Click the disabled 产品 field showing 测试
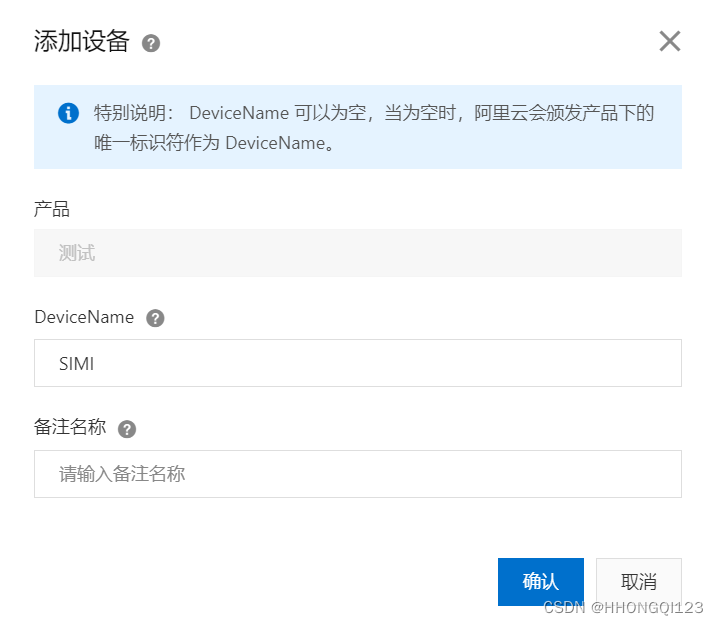This screenshot has width=718, height=625. (358, 253)
